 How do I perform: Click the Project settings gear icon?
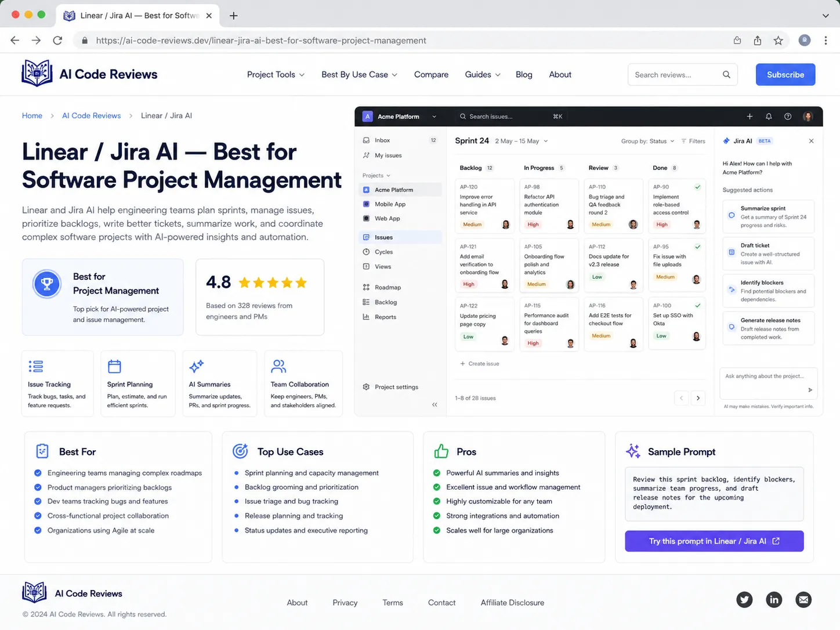pyautogui.click(x=366, y=387)
